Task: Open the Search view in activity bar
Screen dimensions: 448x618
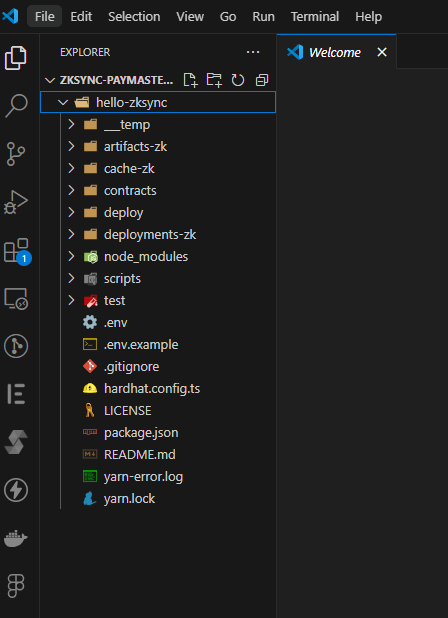Action: 16,106
